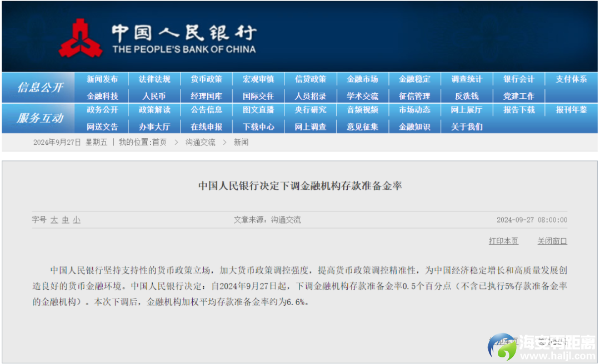Open the 新闻发布 menu item
The image size is (600, 364).
tap(102, 79)
